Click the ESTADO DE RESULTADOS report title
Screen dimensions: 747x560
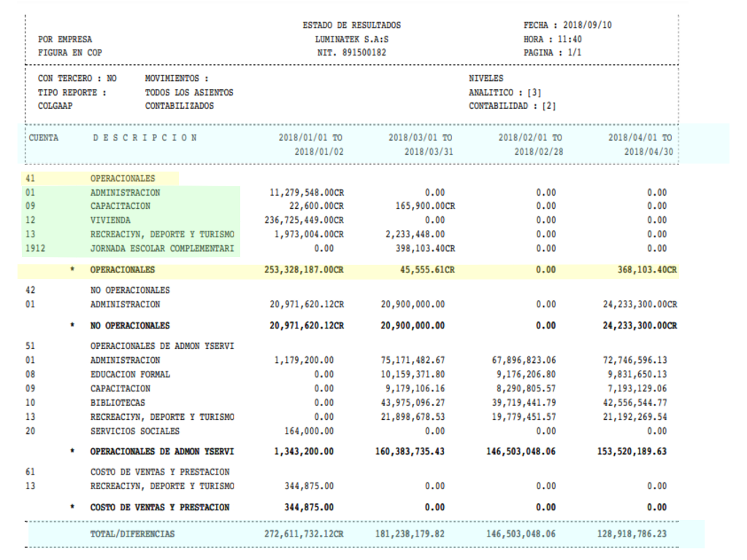[x=351, y=26]
